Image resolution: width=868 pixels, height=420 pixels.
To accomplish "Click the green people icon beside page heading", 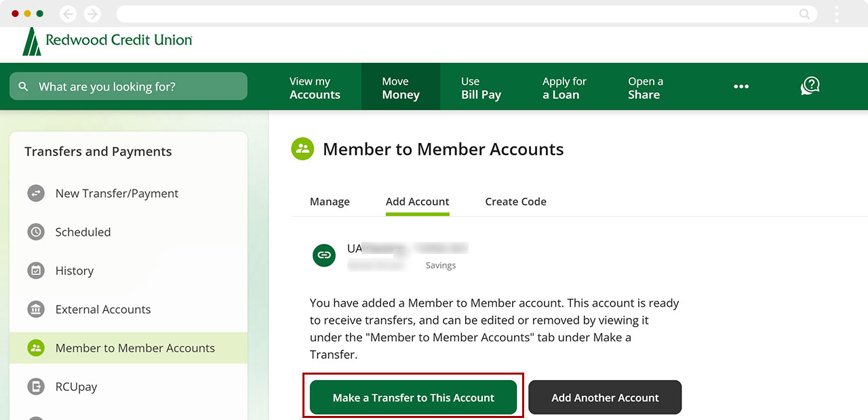I will [x=302, y=149].
